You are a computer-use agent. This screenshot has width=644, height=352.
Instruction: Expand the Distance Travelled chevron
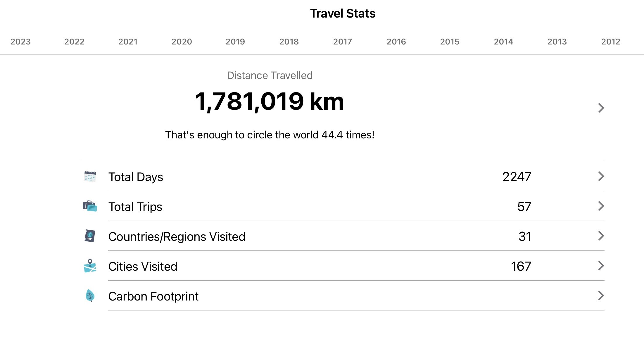coord(601,108)
